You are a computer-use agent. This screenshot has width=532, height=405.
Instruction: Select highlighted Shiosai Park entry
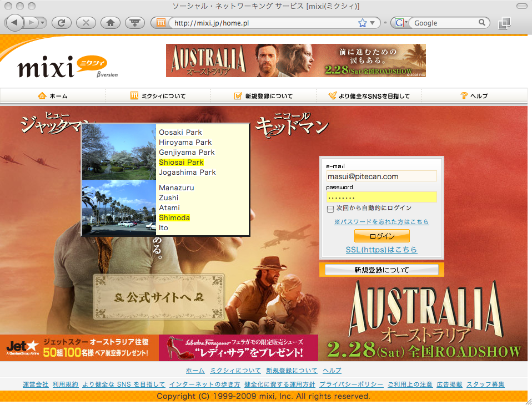[x=181, y=163]
